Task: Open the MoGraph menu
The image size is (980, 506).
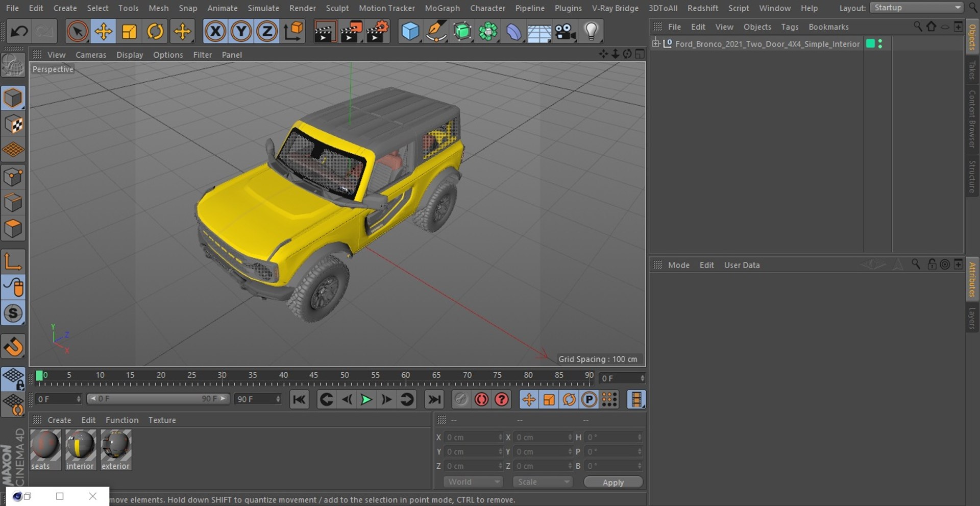Action: pos(442,8)
